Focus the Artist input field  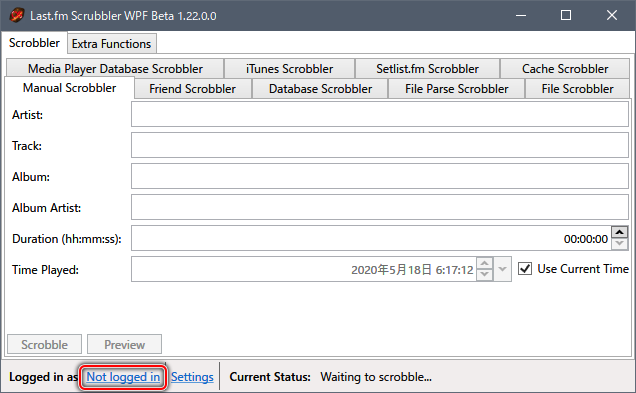point(380,114)
